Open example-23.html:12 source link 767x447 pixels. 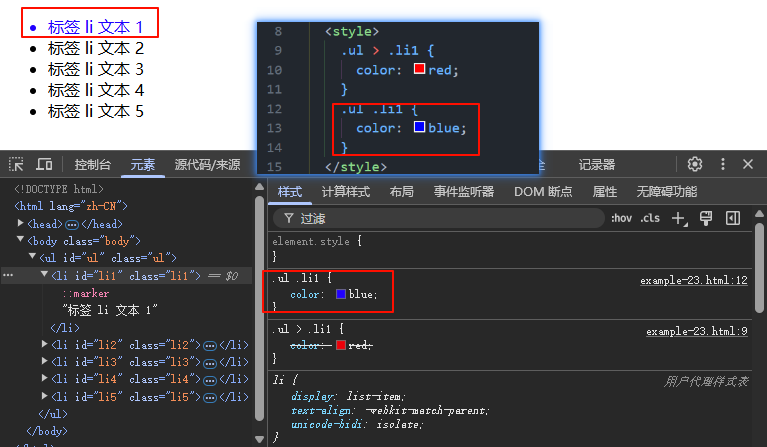point(693,281)
